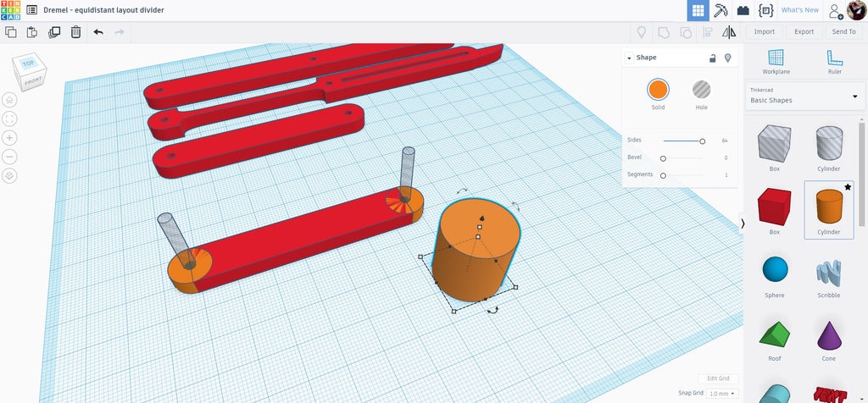Open Basic Shapes category dropdown
Image resolution: width=868 pixels, height=403 pixels.
(805, 97)
